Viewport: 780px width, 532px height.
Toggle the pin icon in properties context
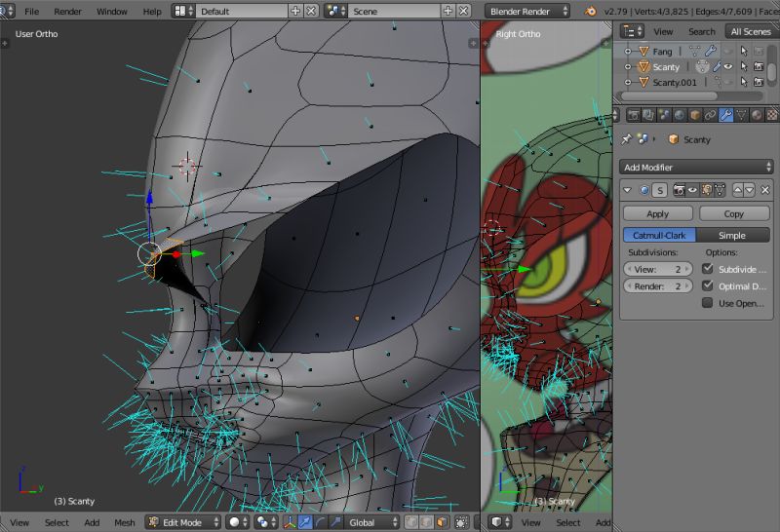click(626, 139)
